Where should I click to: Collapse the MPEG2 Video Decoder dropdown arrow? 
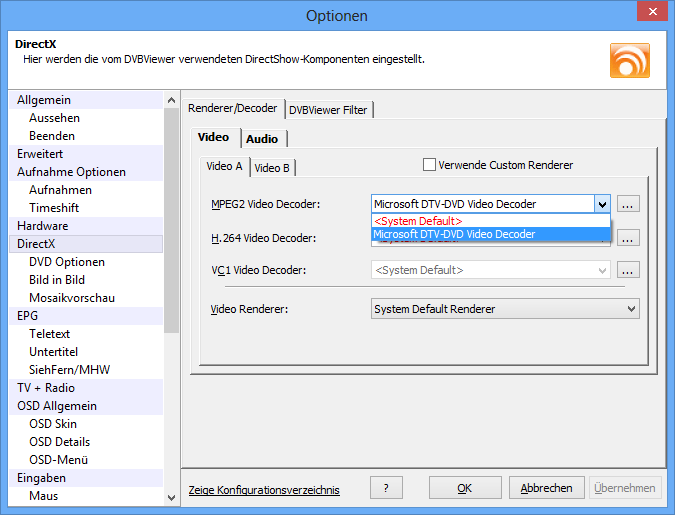(x=601, y=204)
